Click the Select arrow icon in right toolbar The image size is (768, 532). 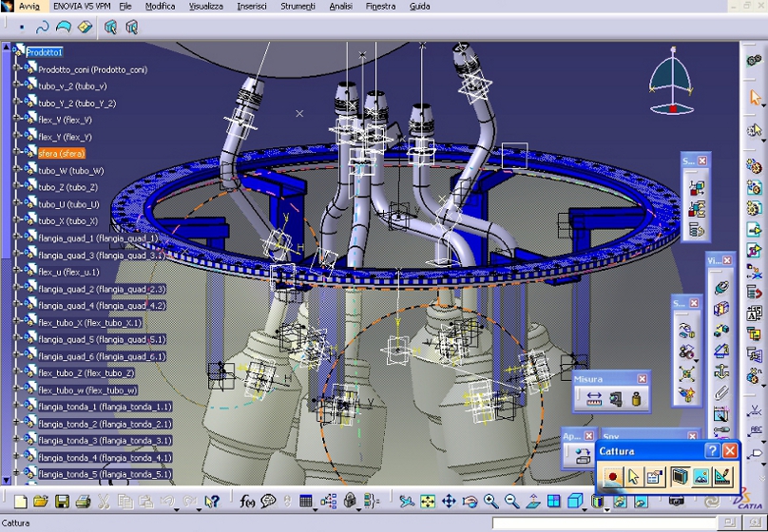[x=755, y=98]
